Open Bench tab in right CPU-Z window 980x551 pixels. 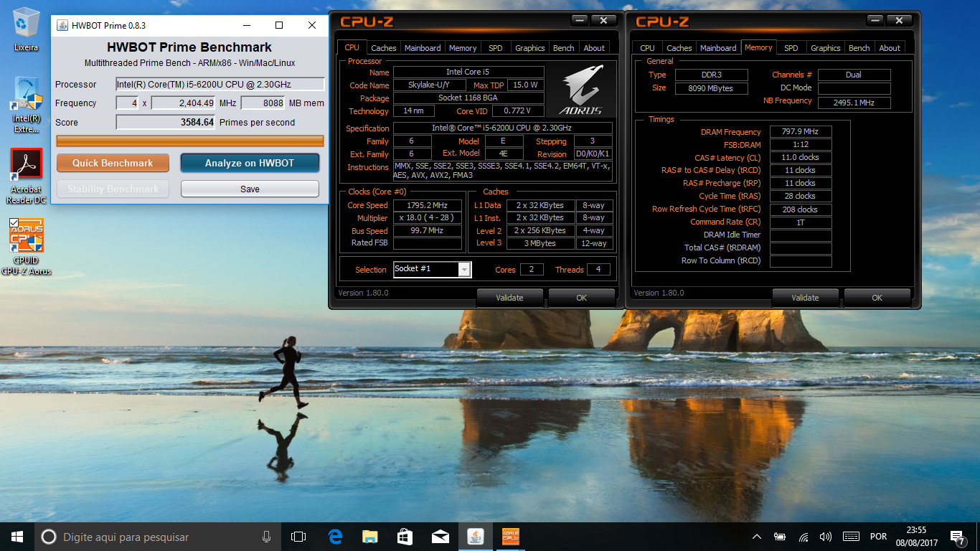859,48
